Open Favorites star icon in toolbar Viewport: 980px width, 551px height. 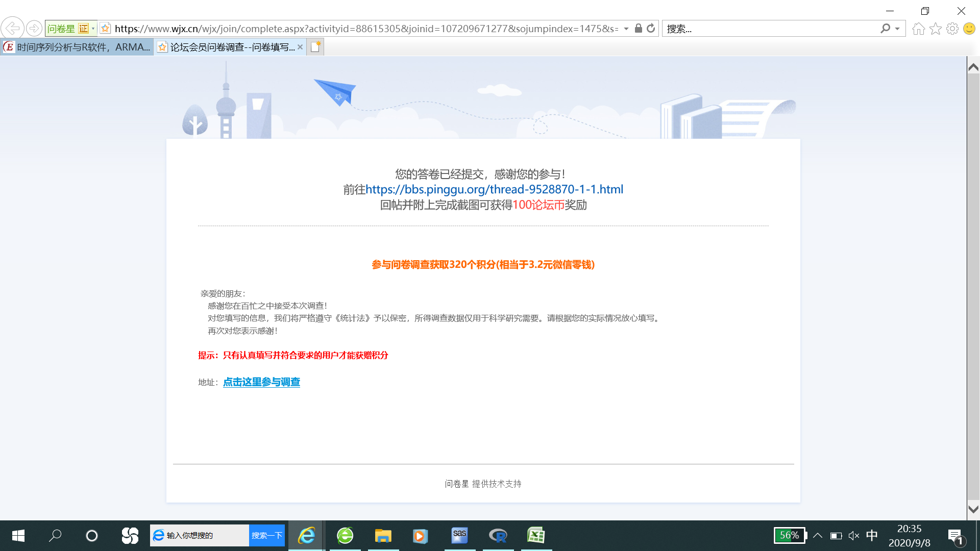click(935, 29)
